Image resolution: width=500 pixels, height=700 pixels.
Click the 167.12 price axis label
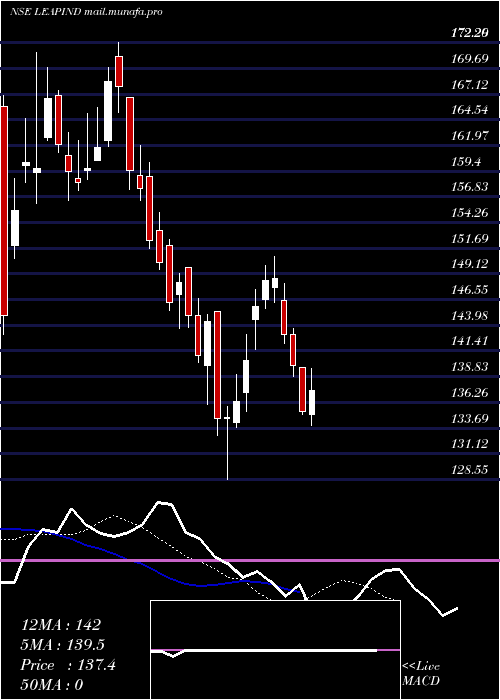(x=468, y=84)
